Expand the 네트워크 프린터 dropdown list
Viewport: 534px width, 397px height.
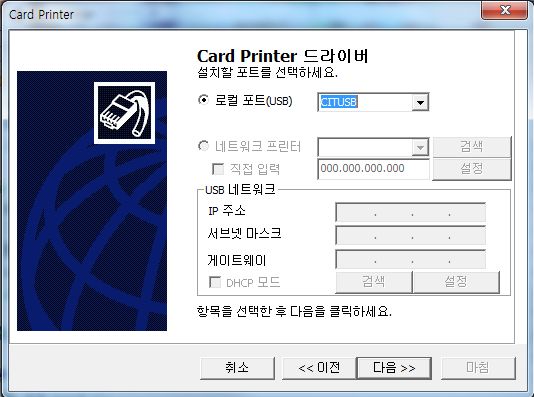[x=420, y=147]
